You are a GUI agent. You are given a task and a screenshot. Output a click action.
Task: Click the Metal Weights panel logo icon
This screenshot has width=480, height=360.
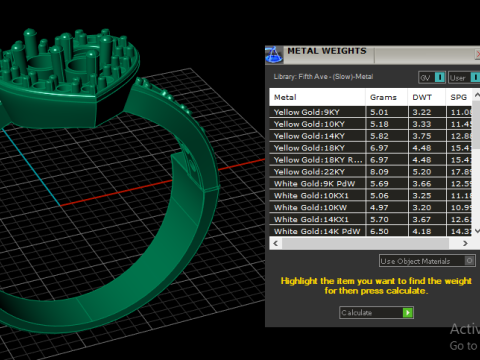(x=274, y=55)
